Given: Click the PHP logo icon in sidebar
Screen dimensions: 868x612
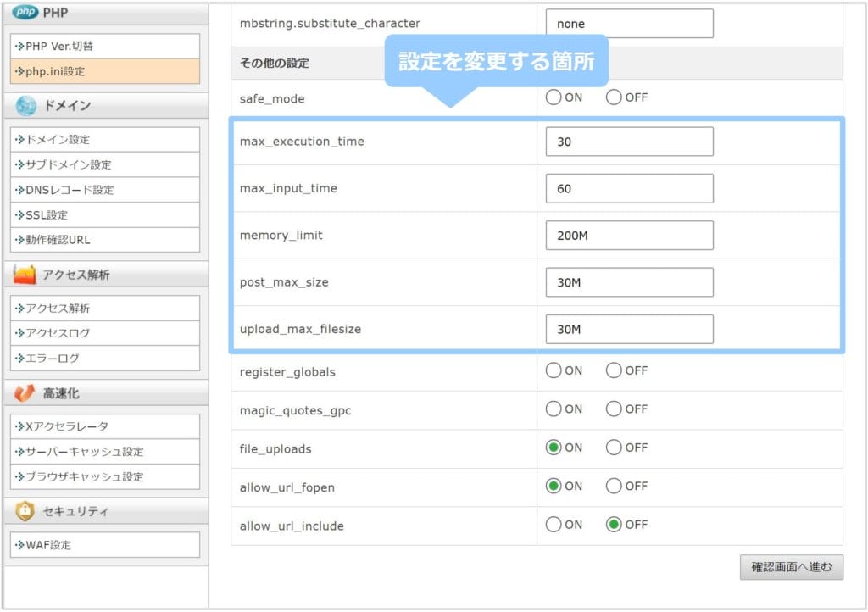Looking at the screenshot, I should pos(25,12).
